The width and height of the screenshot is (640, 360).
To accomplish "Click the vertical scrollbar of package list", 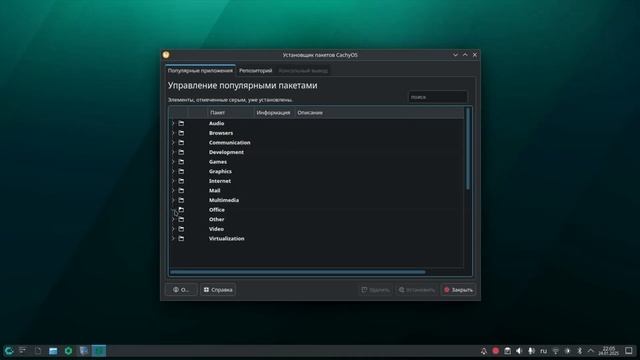I will 468,149.
